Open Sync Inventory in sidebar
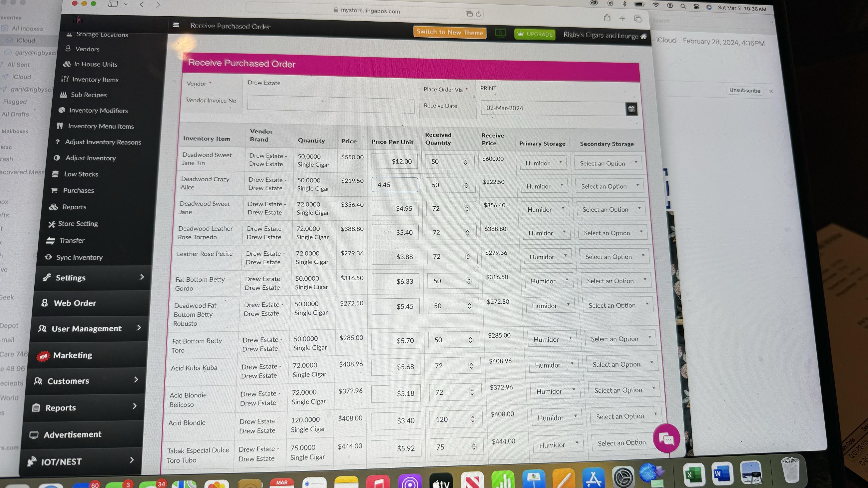The width and height of the screenshot is (868, 488). pos(79,257)
